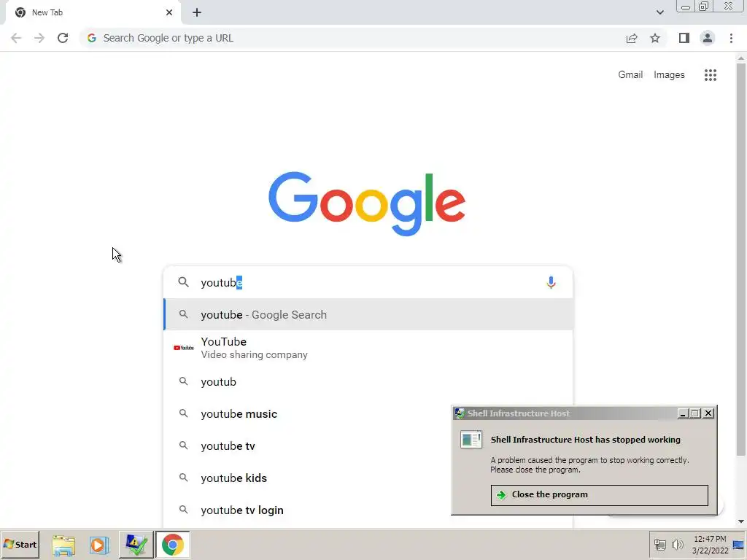Share this page via the share icon

pos(632,38)
